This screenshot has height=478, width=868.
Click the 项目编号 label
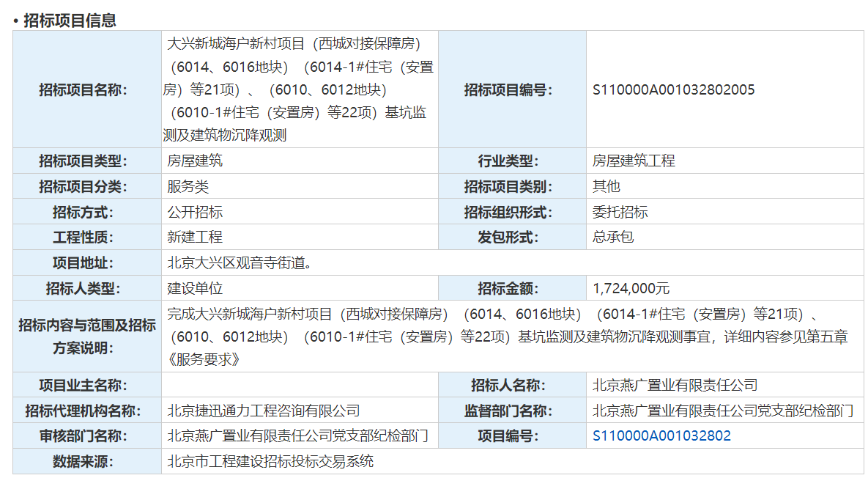[508, 436]
